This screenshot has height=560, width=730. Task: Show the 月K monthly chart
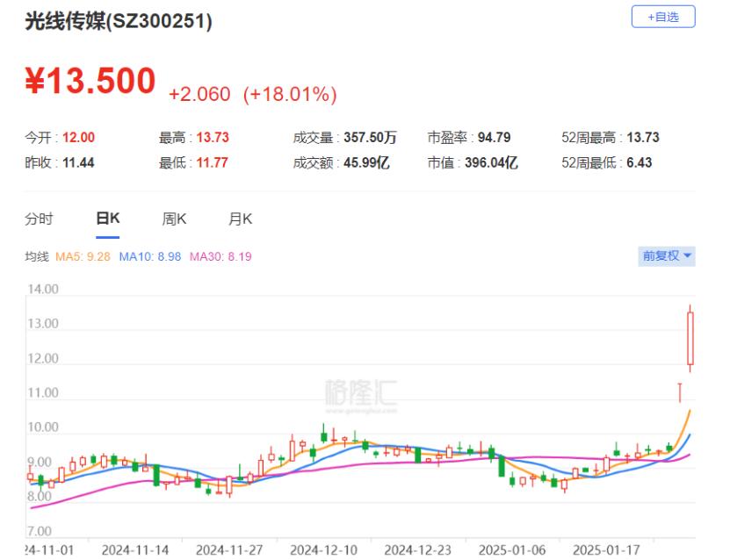[240, 219]
